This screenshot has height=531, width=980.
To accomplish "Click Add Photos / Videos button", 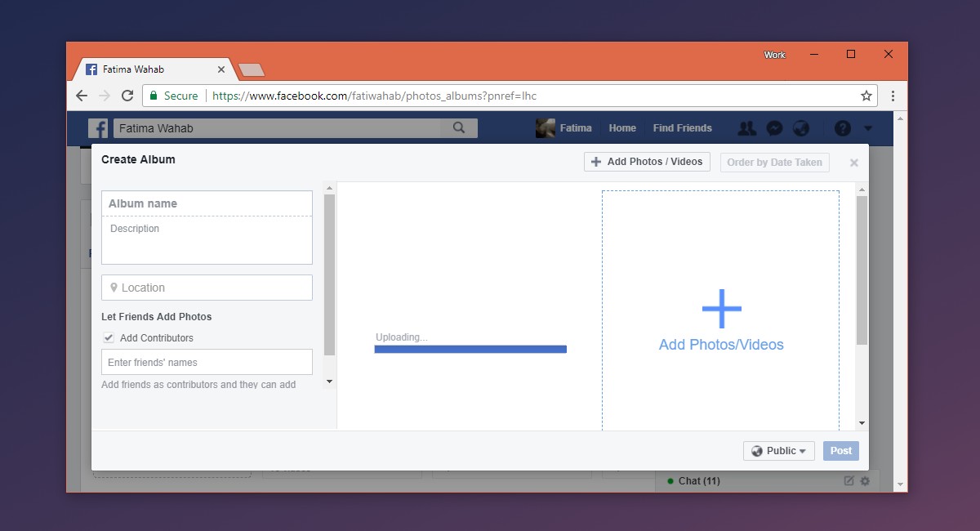I will pyautogui.click(x=647, y=162).
